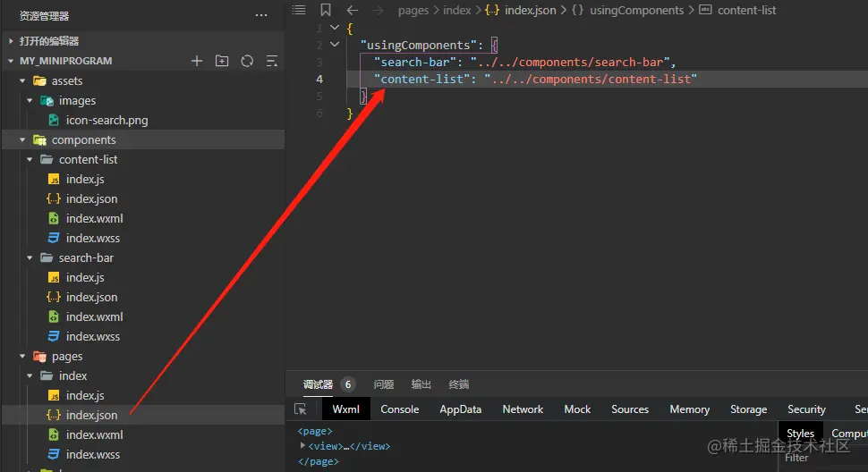Select the Styles sub-tab

pos(801,434)
